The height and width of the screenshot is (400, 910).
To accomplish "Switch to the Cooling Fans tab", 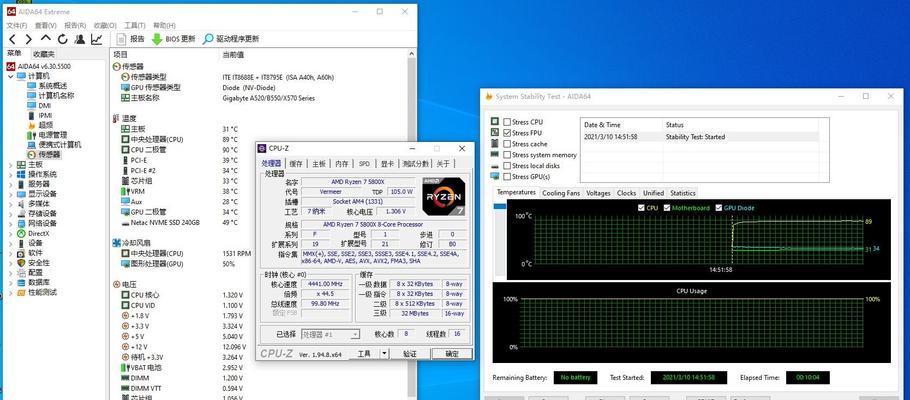I will (561, 193).
